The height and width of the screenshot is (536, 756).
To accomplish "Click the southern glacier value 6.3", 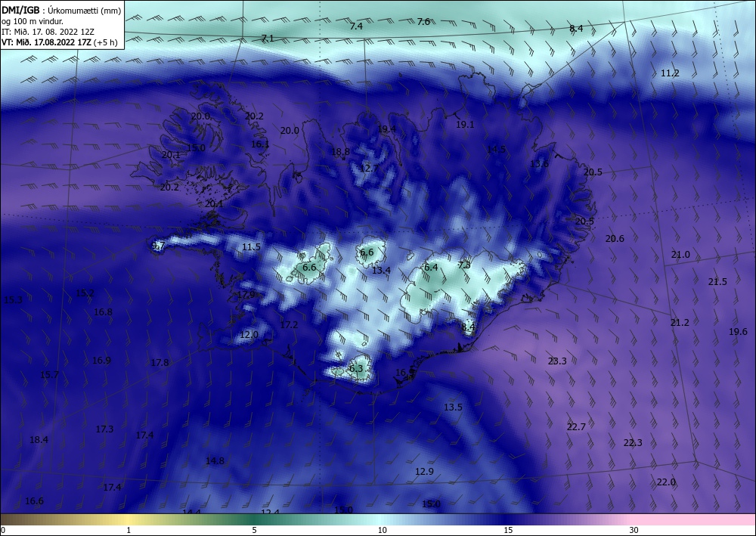I will tap(356, 369).
